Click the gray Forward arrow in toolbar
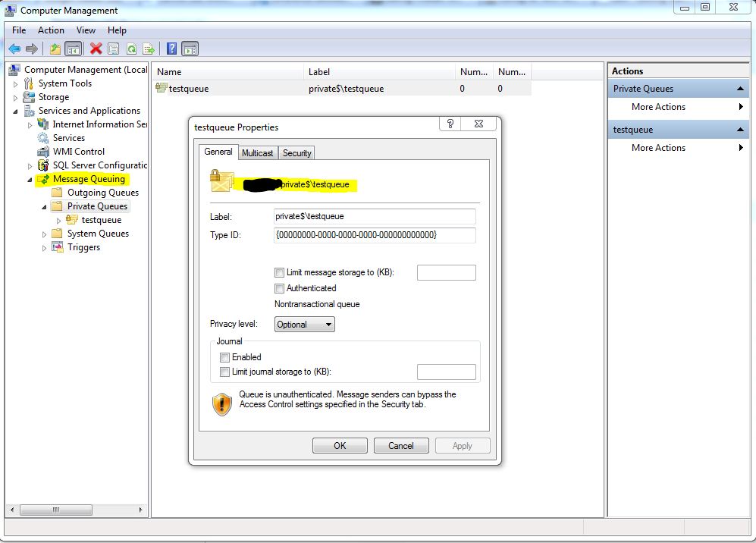Screen dimensions: 756x543 [x=32, y=49]
